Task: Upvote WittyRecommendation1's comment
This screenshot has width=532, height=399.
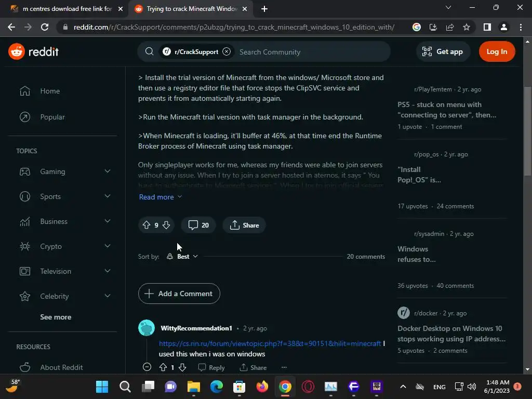Action: click(x=163, y=367)
